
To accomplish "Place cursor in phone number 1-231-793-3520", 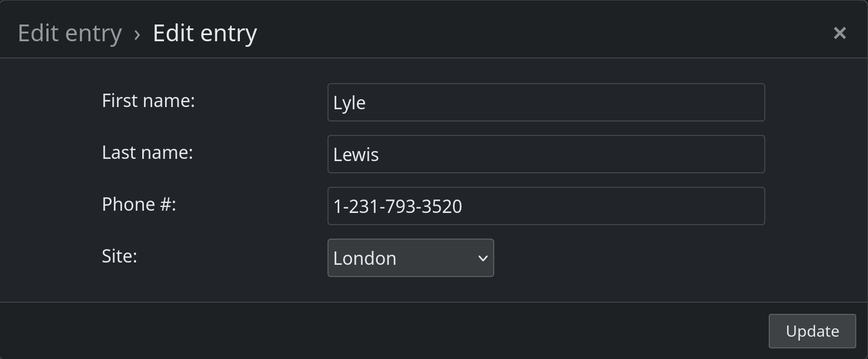I will pos(397,207).
